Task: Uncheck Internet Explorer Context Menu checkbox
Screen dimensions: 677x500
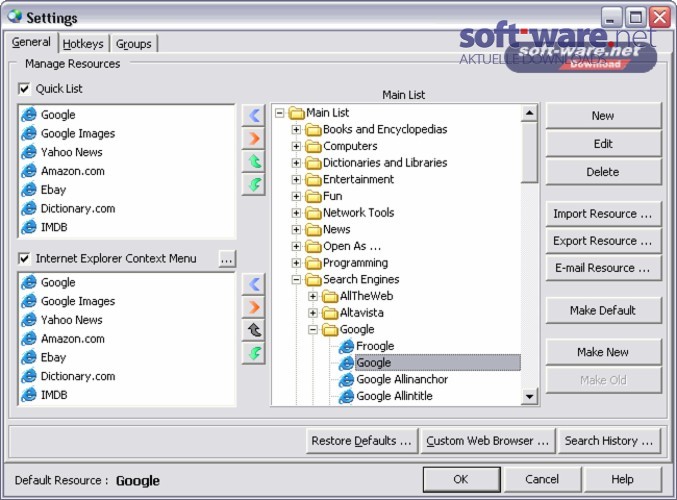Action: click(24, 259)
